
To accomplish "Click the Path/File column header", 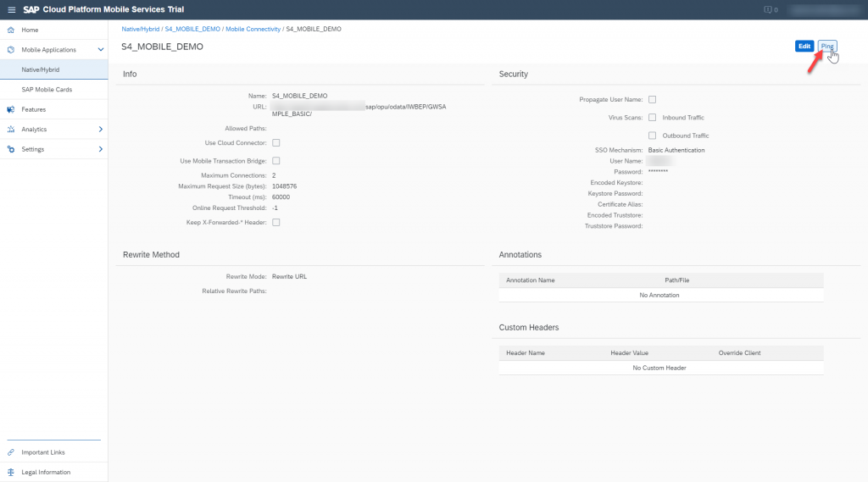I will tap(677, 280).
